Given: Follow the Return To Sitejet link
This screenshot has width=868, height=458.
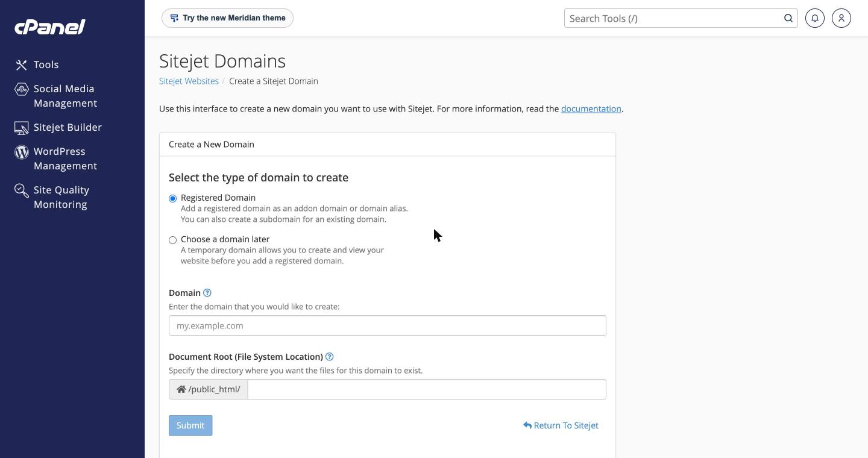Looking at the screenshot, I should pos(561,425).
